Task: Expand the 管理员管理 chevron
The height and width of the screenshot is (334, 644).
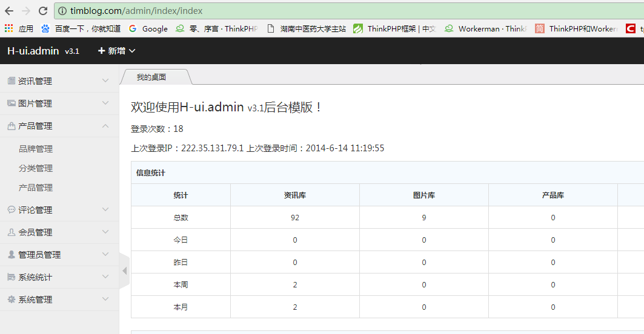Action: 105,254
